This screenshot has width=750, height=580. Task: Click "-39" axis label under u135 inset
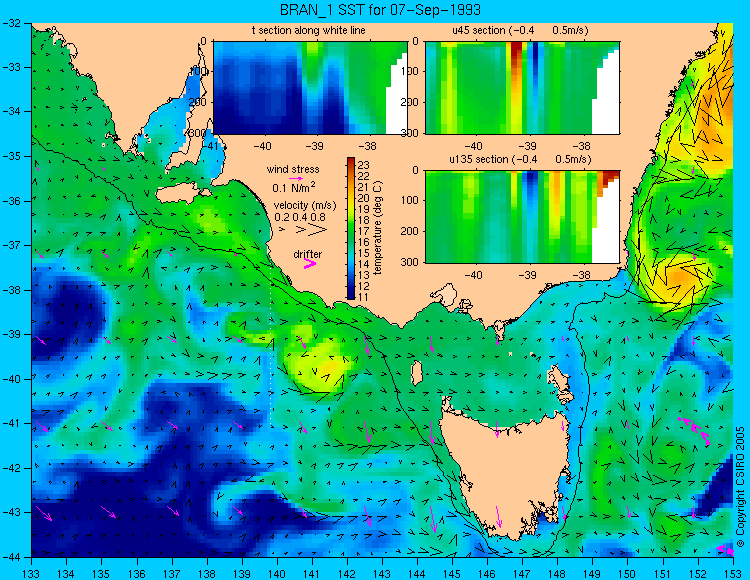528,275
